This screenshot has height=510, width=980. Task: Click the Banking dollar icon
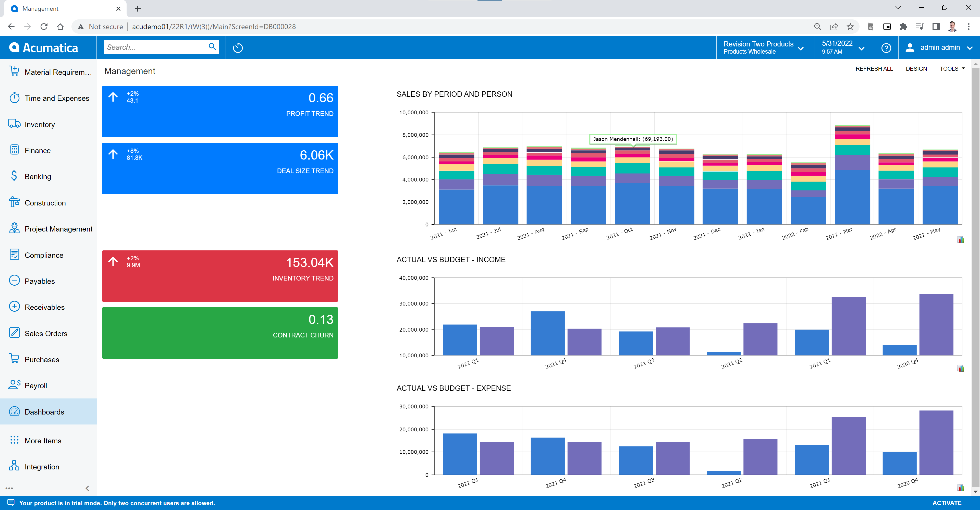coord(14,176)
